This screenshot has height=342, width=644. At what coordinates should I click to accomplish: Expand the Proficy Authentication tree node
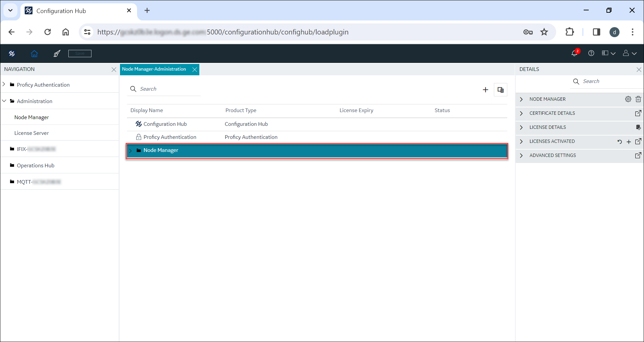point(4,84)
